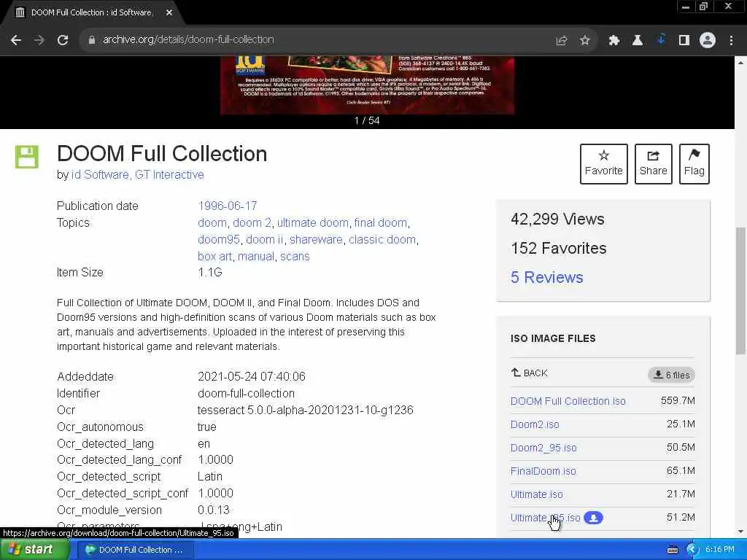Open the 'doom ii' topic link
Viewport: 747px width, 560px height.
tap(264, 239)
